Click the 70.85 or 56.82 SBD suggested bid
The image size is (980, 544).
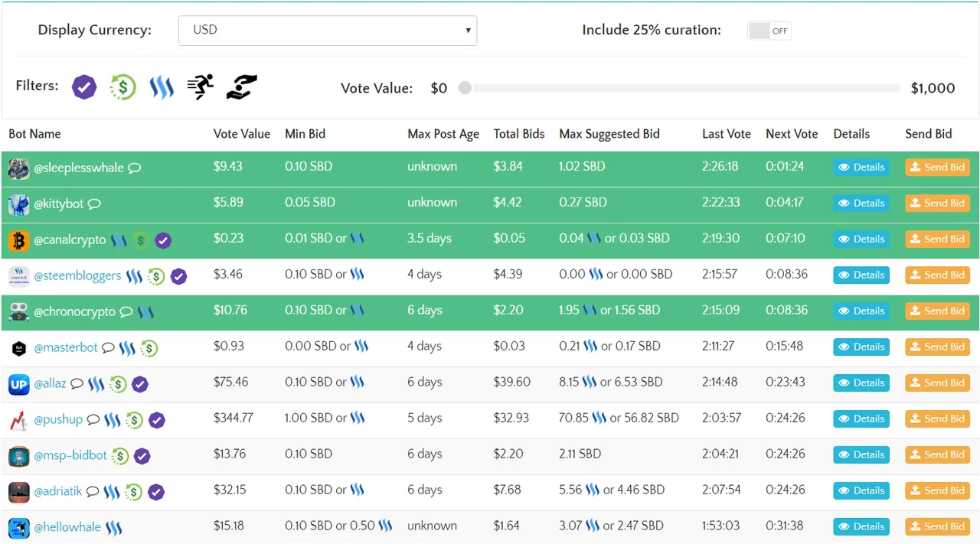pos(619,418)
